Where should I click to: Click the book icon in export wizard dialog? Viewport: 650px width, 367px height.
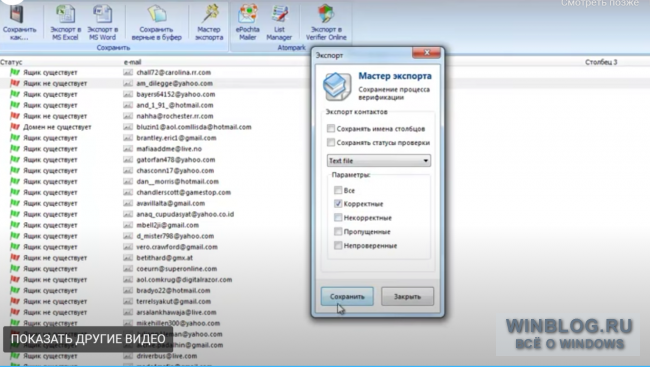(337, 86)
